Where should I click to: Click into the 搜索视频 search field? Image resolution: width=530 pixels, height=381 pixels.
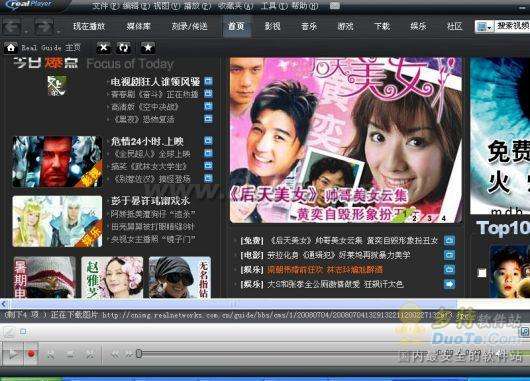(x=513, y=26)
